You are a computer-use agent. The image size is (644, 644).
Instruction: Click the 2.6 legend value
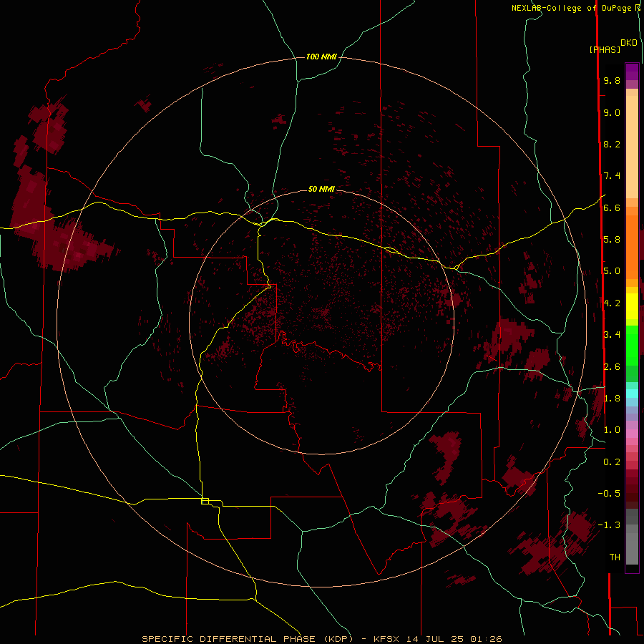612,367
